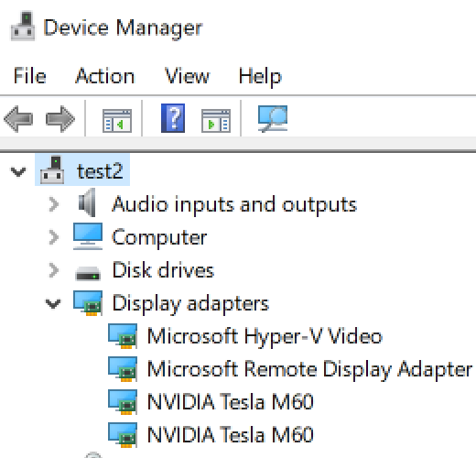
Task: Select Microsoft Remote Display Adapter
Action: (x=309, y=369)
